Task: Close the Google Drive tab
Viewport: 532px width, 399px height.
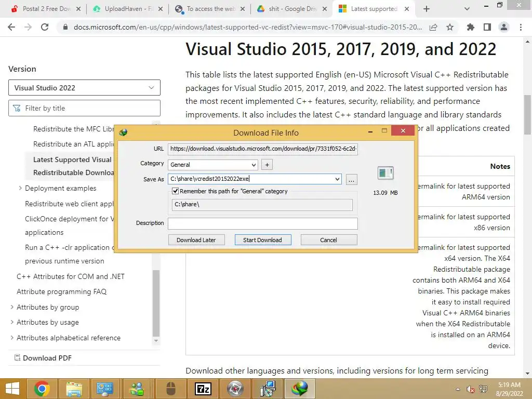Action: [x=325, y=9]
